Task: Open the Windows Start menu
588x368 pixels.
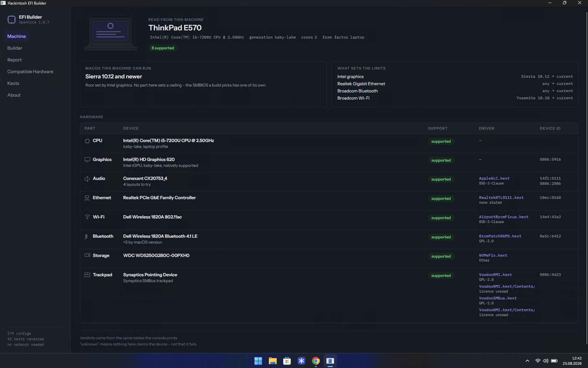Action: click(258, 361)
